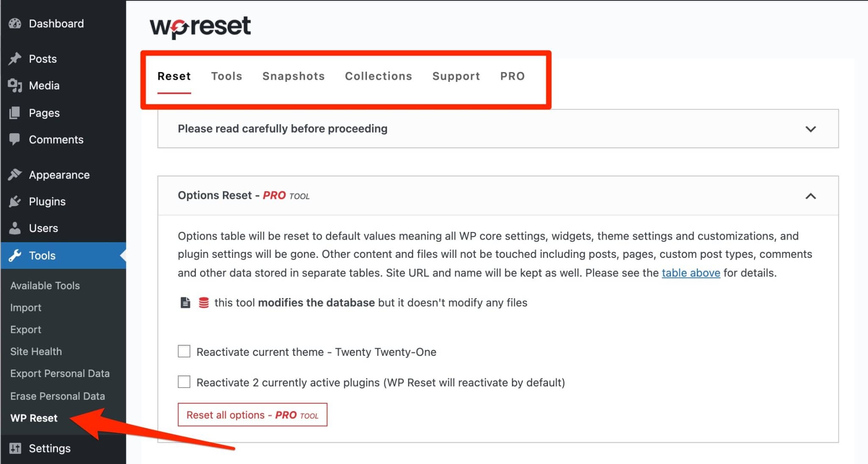
Task: Follow the table above link
Action: point(691,273)
